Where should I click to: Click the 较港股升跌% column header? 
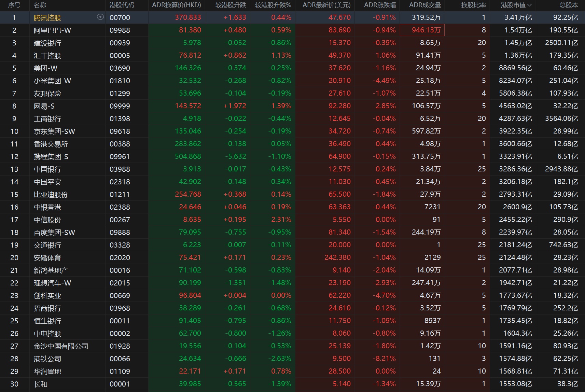[273, 5]
